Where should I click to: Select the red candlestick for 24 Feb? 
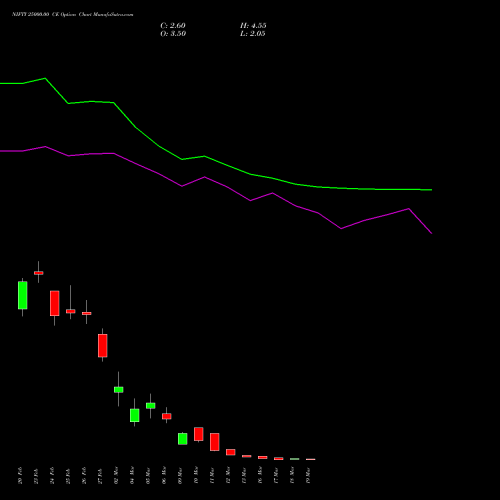click(x=55, y=303)
